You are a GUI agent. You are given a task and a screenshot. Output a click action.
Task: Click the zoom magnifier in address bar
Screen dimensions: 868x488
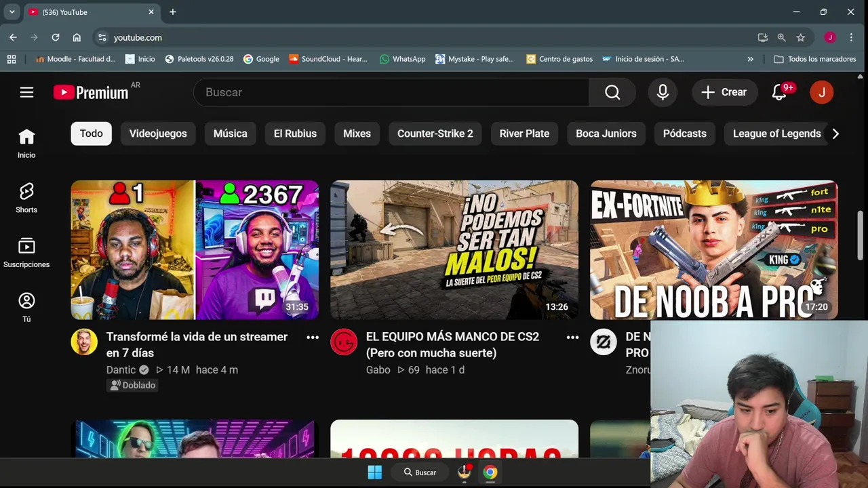(x=782, y=37)
